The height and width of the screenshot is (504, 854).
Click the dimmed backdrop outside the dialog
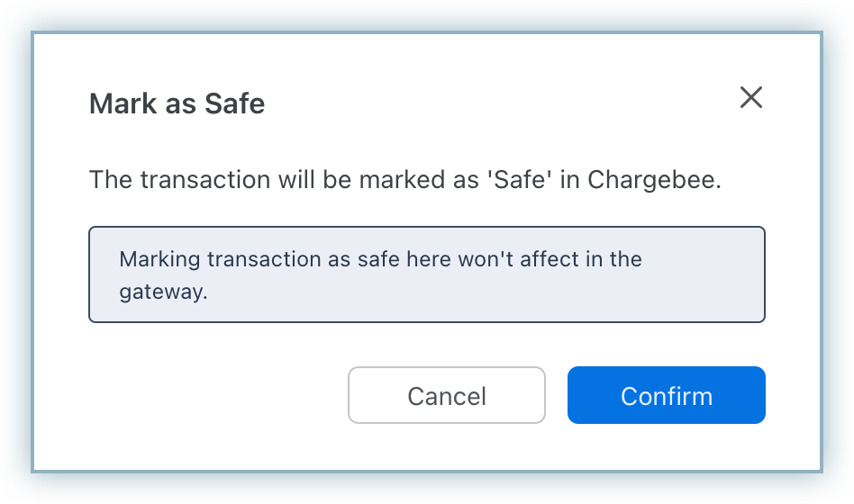coord(16,252)
